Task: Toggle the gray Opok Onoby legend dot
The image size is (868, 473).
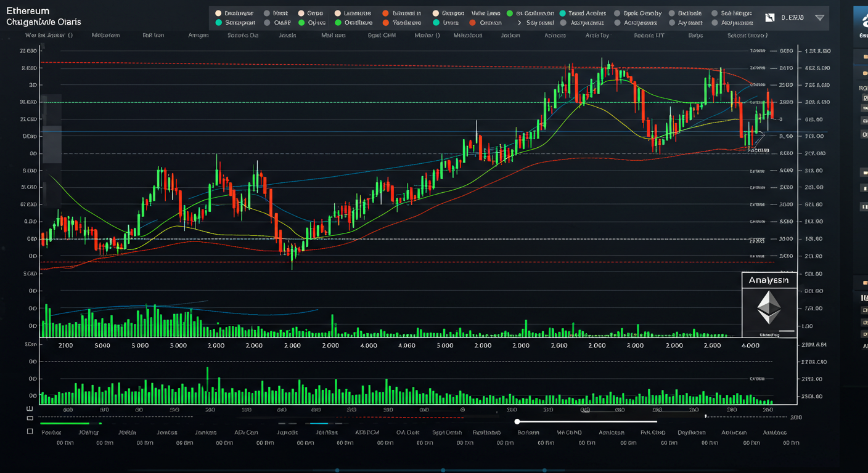Action: click(x=617, y=13)
